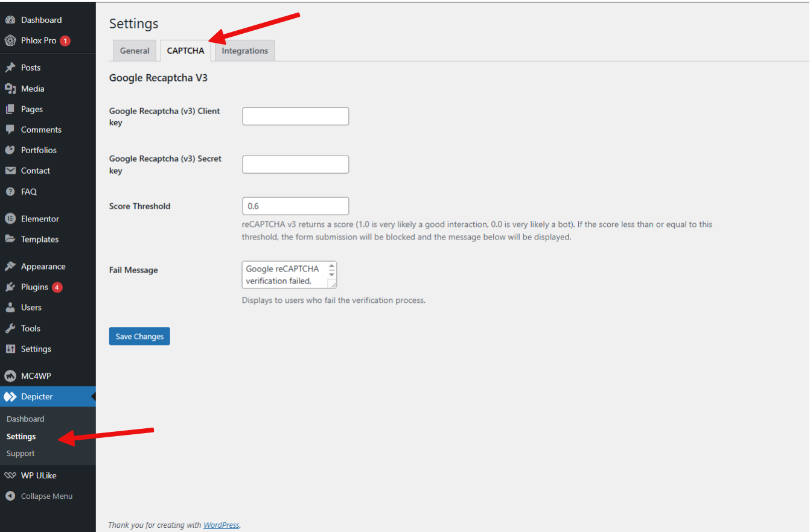
Task: Click the Depicter logo icon
Action: (10, 397)
